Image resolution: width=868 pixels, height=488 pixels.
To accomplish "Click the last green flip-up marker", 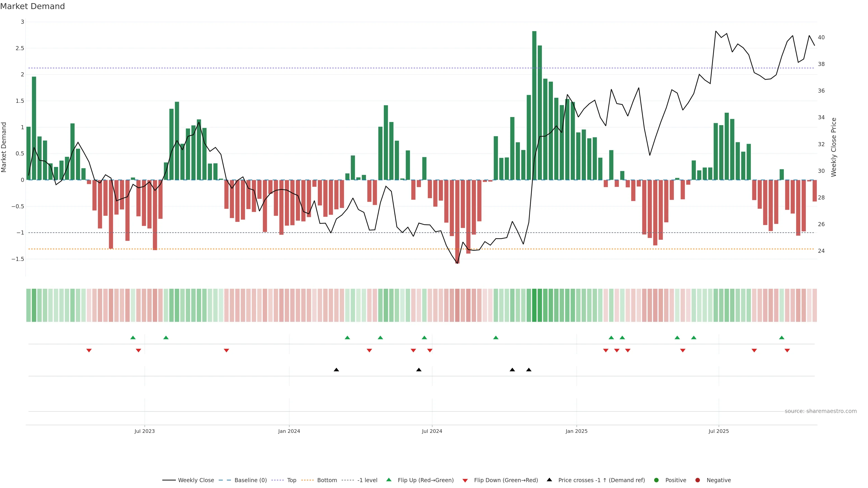I will coord(781,338).
